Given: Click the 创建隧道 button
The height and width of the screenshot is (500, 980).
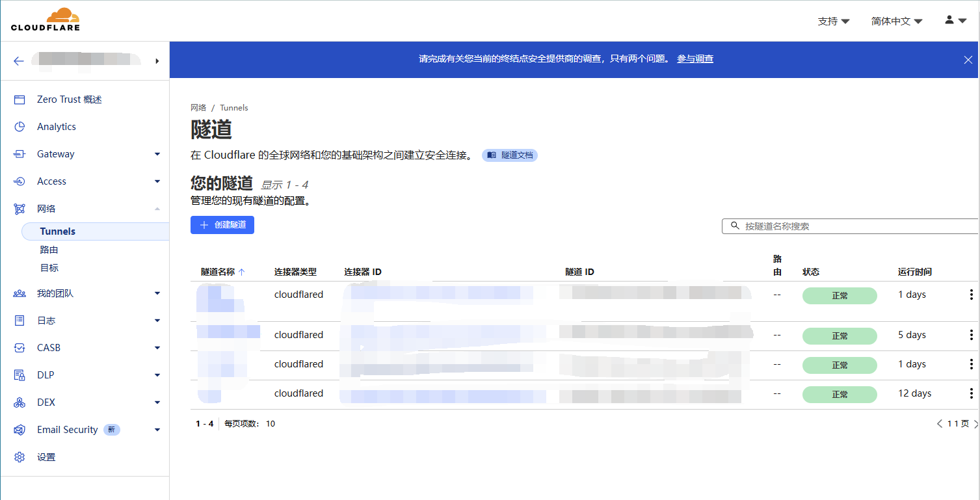Looking at the screenshot, I should (x=222, y=225).
